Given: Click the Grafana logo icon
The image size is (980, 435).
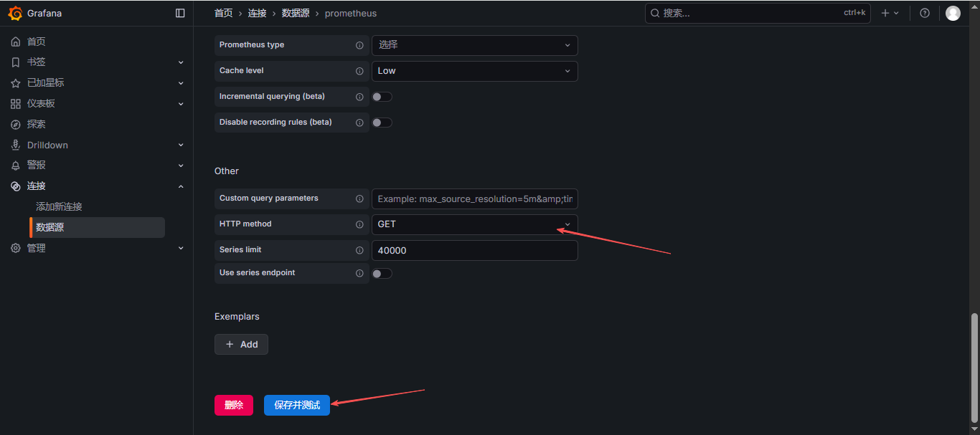Looking at the screenshot, I should [15, 13].
